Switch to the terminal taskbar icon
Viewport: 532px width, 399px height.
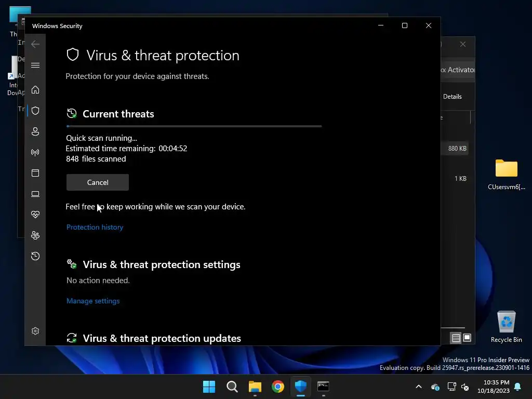(x=323, y=387)
